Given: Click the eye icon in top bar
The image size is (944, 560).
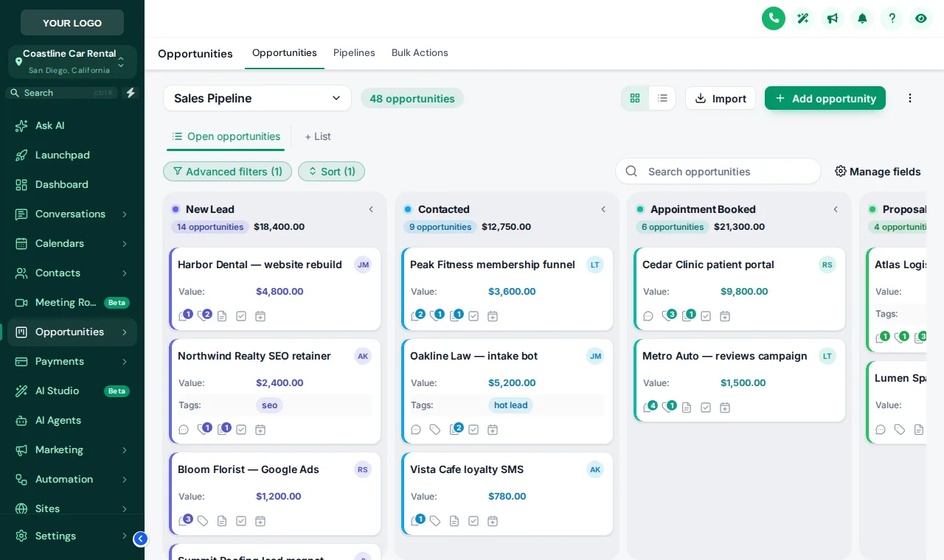Looking at the screenshot, I should point(921,18).
